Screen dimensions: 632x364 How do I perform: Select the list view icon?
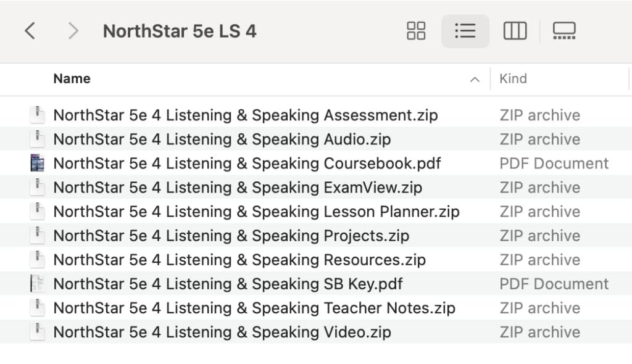[x=465, y=30]
